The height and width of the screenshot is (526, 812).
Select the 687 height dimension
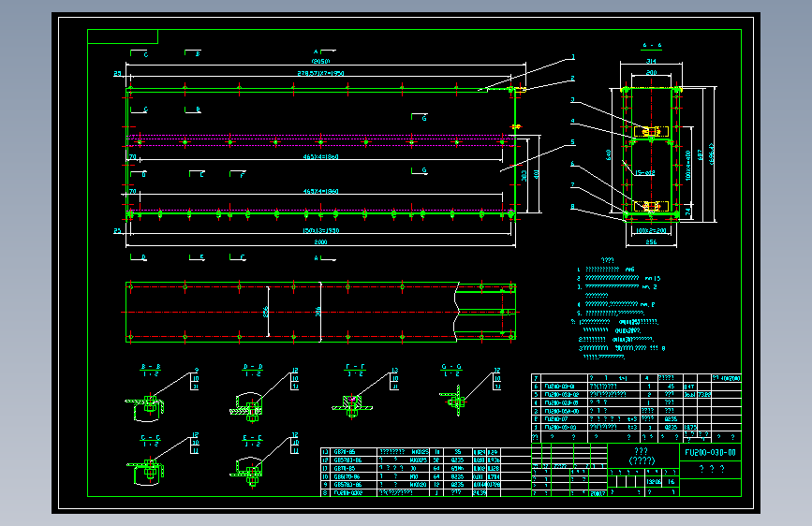[701, 155]
